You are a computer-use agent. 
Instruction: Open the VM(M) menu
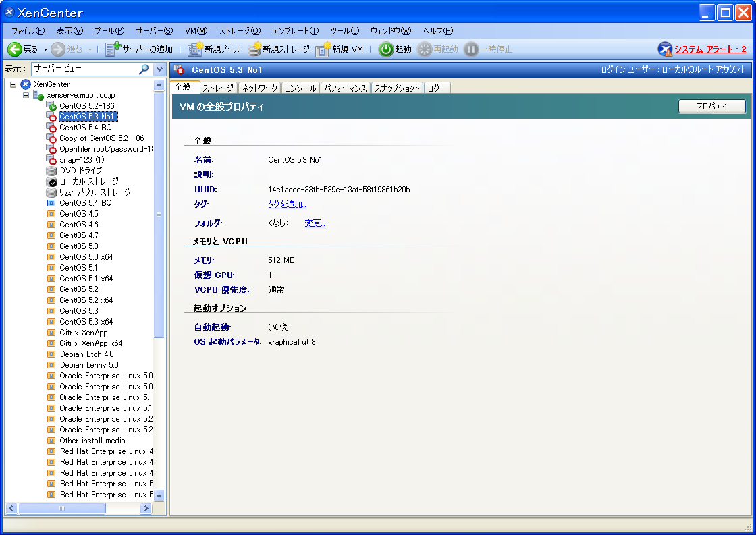pyautogui.click(x=196, y=31)
